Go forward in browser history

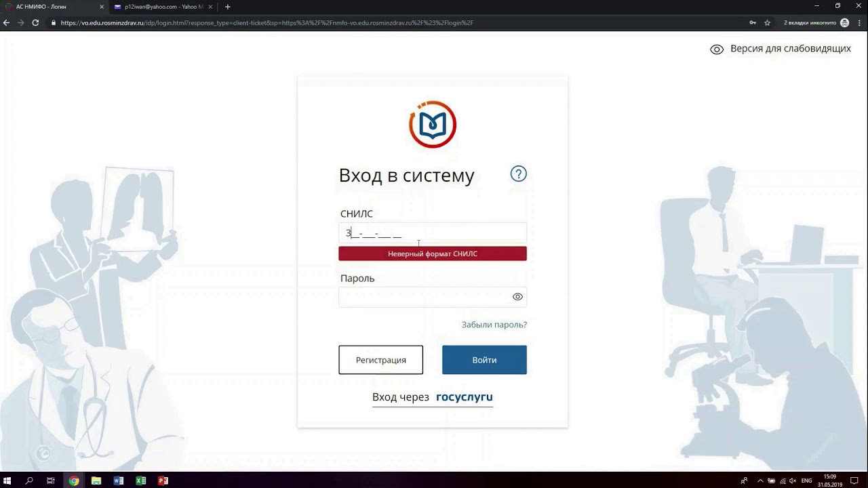click(20, 22)
